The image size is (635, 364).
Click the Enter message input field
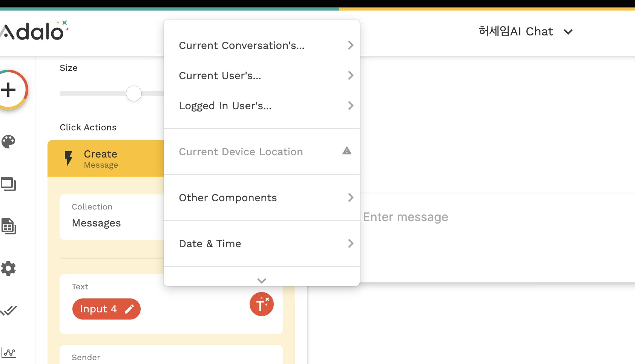[406, 217]
